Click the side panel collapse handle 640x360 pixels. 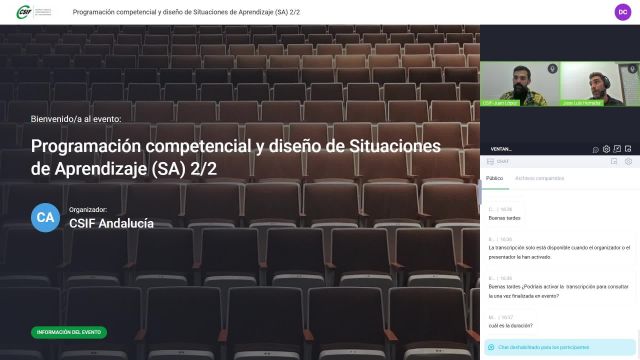click(480, 192)
